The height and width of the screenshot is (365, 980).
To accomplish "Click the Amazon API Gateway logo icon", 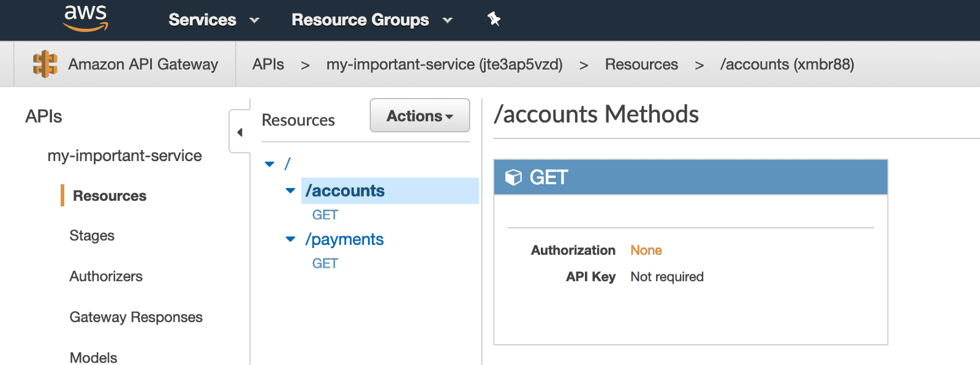I will point(45,64).
